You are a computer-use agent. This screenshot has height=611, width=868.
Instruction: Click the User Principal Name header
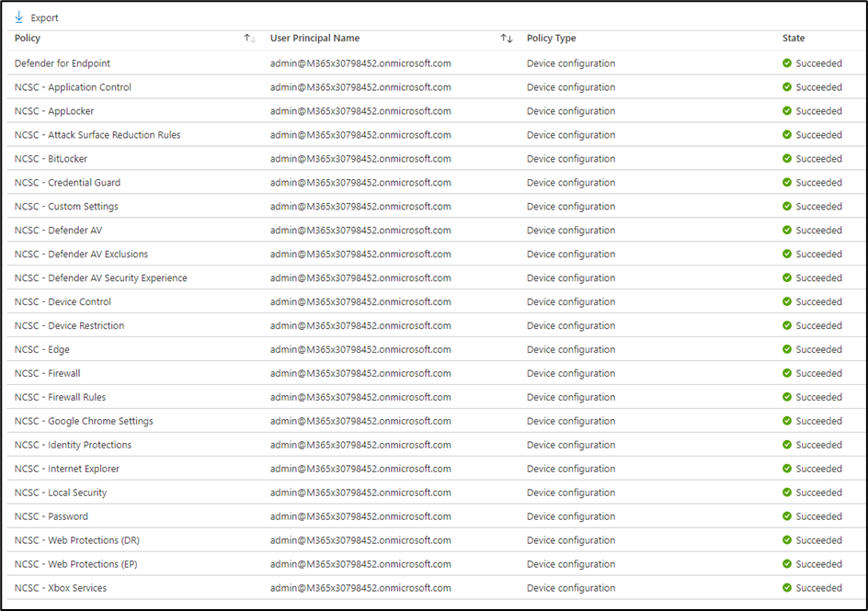tap(314, 39)
